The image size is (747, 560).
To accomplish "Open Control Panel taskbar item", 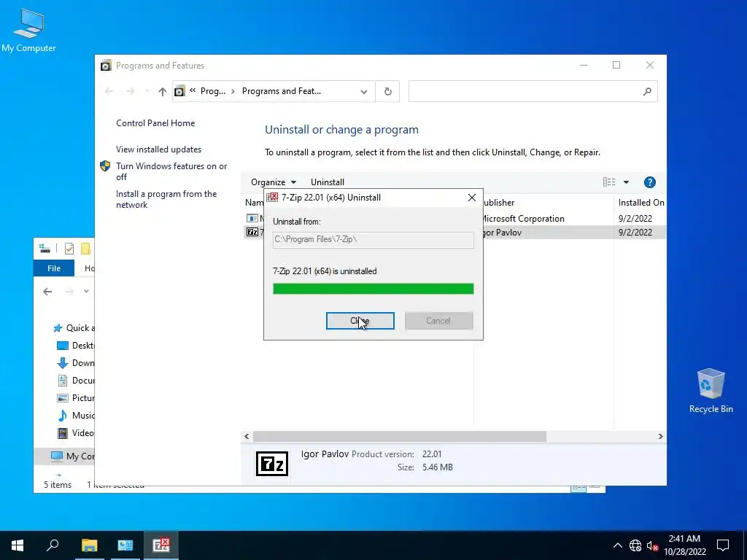I will 125,545.
